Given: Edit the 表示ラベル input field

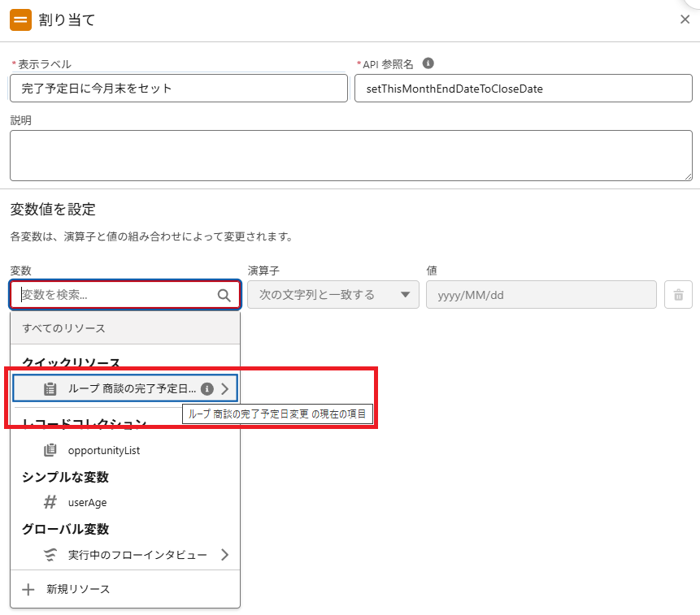Looking at the screenshot, I should [179, 89].
